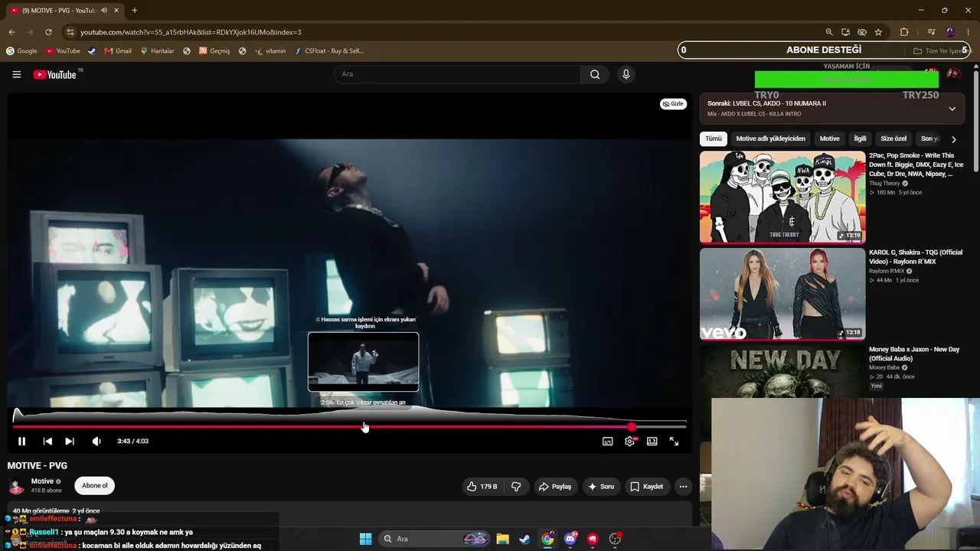Viewport: 980px width, 551px height.
Task: Select the Size özel filter chip
Action: 893,139
